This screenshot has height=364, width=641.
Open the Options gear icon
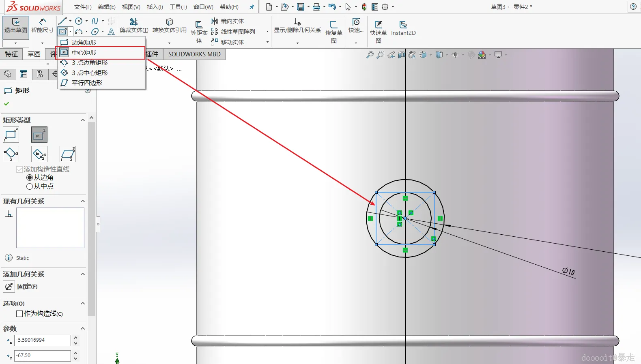click(x=385, y=7)
